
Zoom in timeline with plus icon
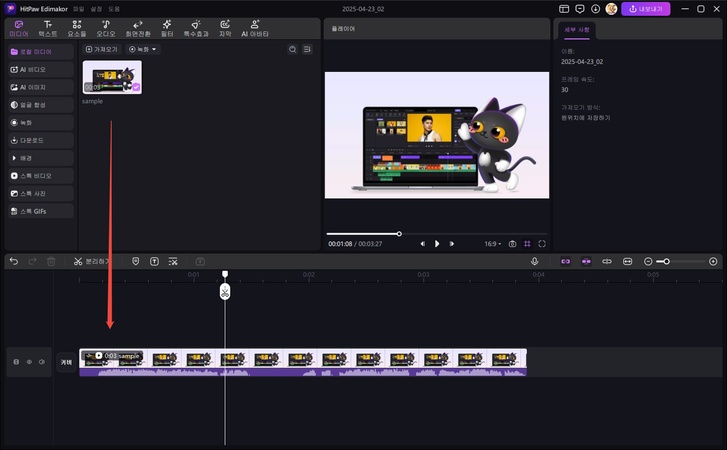pyautogui.click(x=713, y=261)
